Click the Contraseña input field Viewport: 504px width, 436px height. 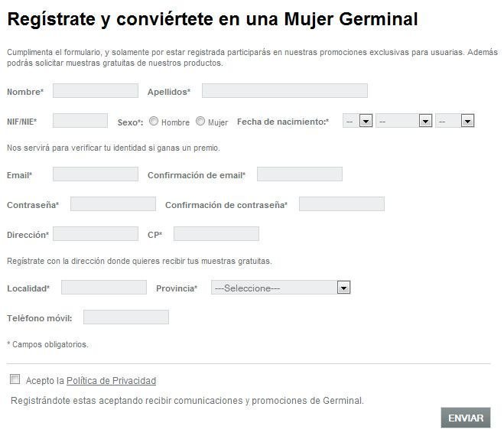coord(113,204)
